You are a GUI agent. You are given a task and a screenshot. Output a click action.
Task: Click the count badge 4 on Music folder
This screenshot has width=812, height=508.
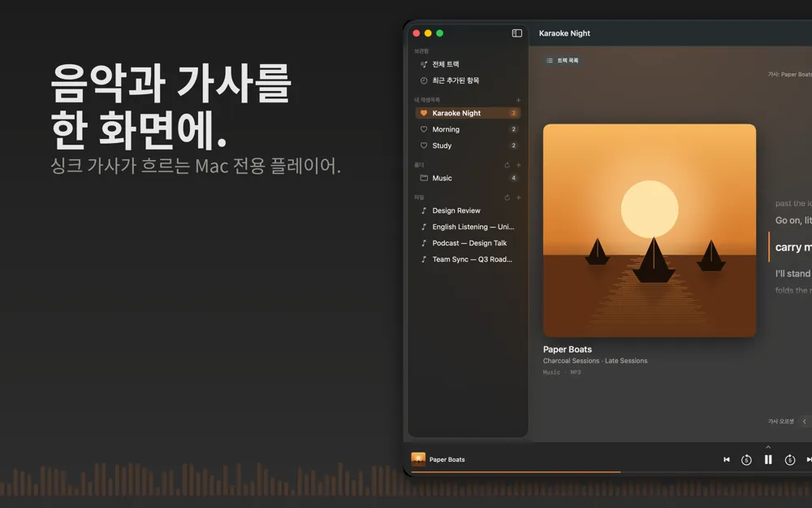pos(514,178)
